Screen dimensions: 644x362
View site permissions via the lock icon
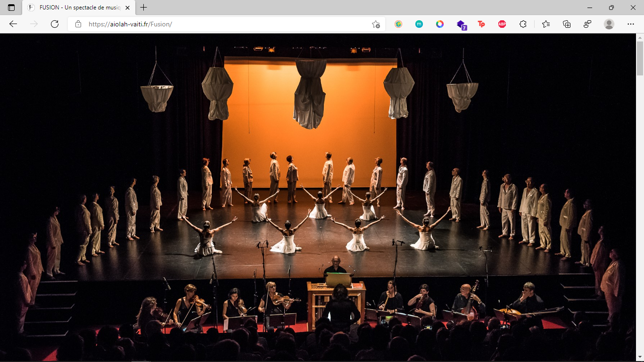[x=78, y=24]
